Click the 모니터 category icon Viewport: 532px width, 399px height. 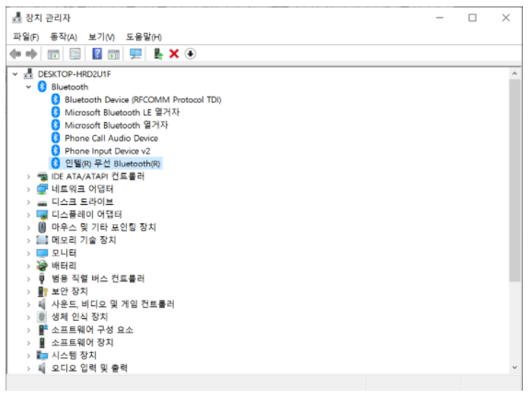[x=42, y=253]
